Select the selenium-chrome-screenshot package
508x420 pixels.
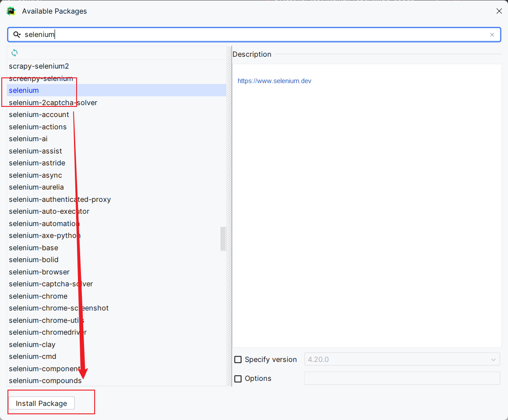click(117, 308)
